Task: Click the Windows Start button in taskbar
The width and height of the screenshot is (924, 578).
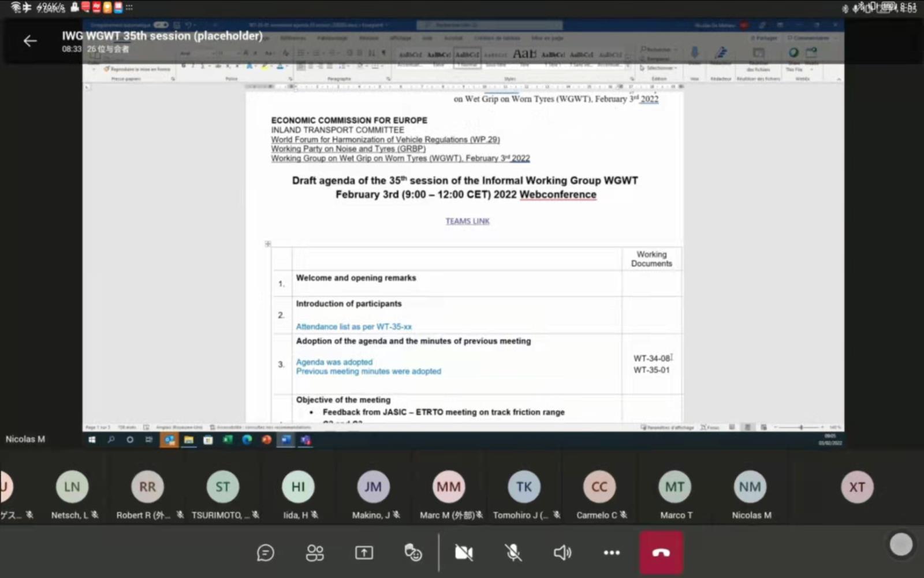Action: pyautogui.click(x=92, y=440)
